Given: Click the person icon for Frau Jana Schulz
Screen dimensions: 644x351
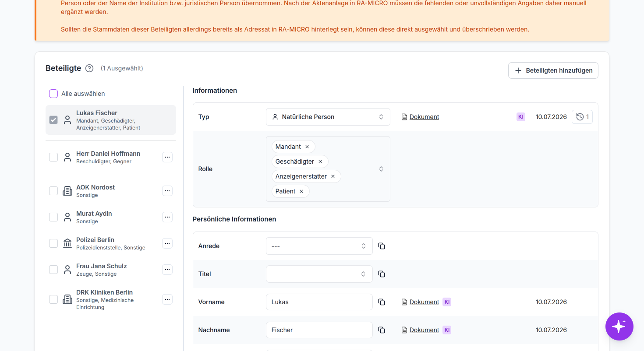Looking at the screenshot, I should 67,270.
